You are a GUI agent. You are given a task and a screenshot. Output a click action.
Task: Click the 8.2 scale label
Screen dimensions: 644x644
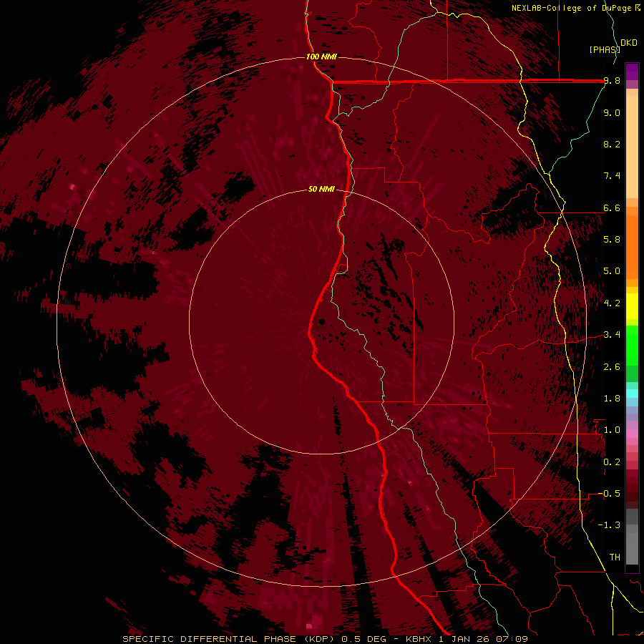[612, 144]
